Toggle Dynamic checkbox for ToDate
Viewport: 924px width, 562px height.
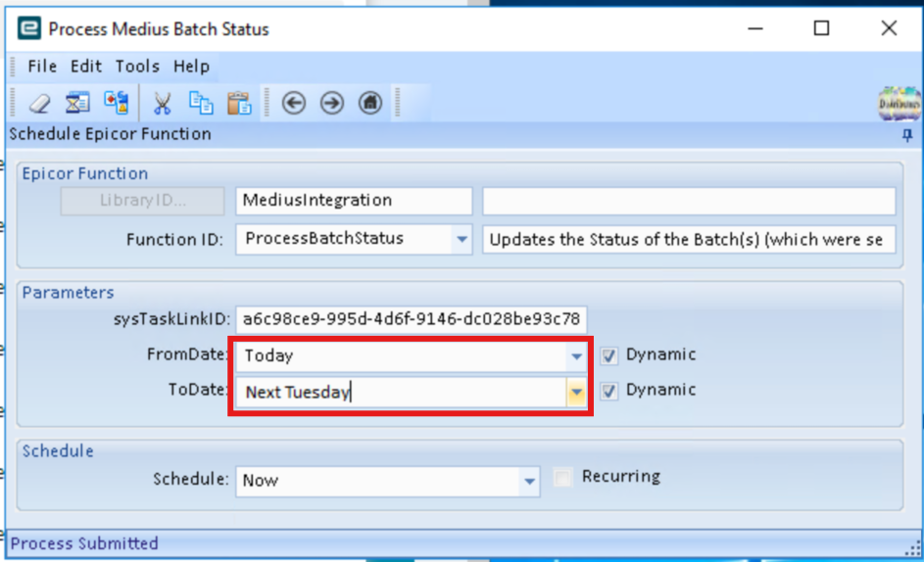[608, 392]
